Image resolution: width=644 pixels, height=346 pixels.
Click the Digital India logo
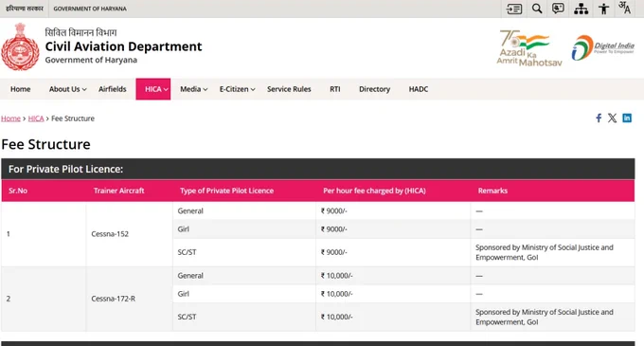coord(602,47)
